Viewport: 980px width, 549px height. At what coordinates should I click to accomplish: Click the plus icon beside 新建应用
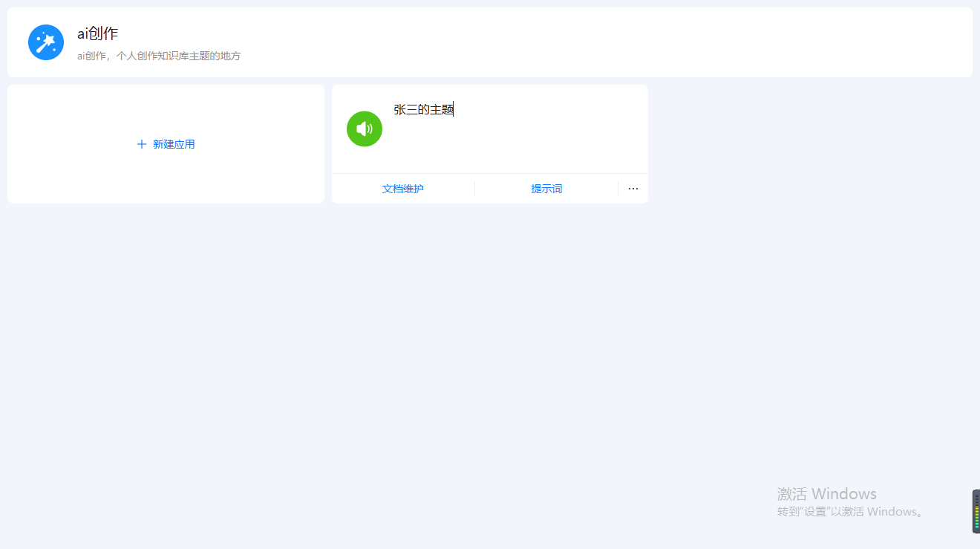[x=141, y=143]
